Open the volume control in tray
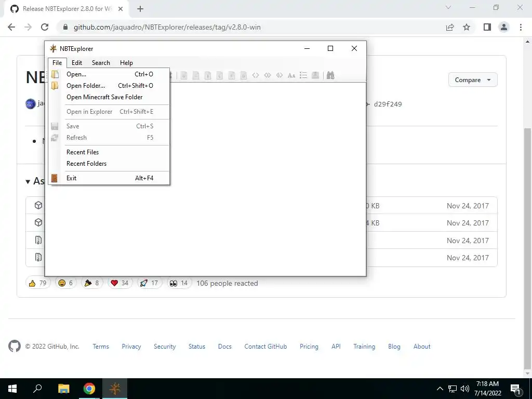532x399 pixels. (x=465, y=389)
